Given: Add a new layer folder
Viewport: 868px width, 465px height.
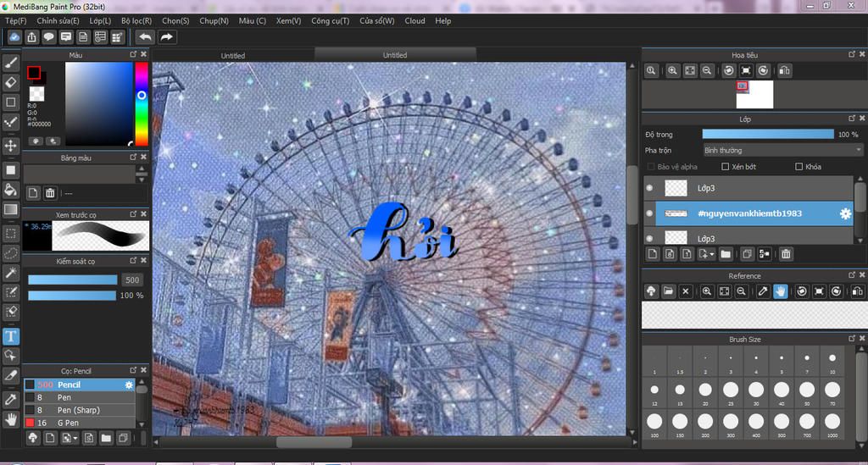Looking at the screenshot, I should (x=726, y=254).
